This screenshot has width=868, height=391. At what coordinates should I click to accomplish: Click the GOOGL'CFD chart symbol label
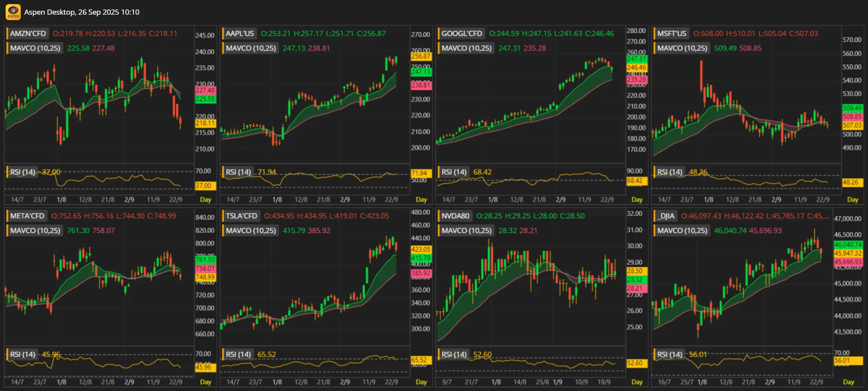point(461,34)
